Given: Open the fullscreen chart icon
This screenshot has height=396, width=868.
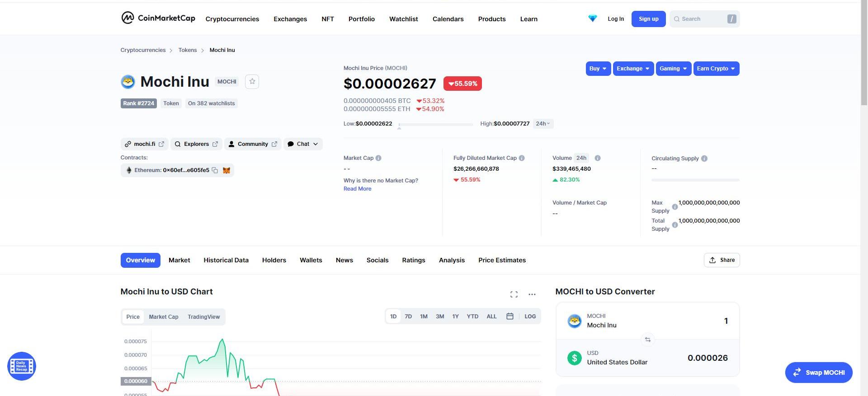Looking at the screenshot, I should click(514, 294).
